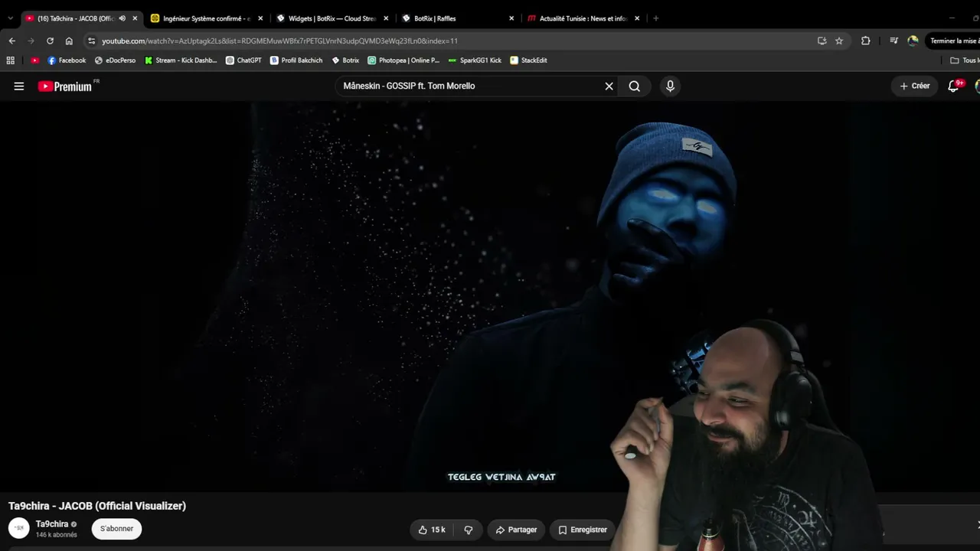This screenshot has height=551, width=980.
Task: Open the Ta9chira channel avatar
Action: 19,528
